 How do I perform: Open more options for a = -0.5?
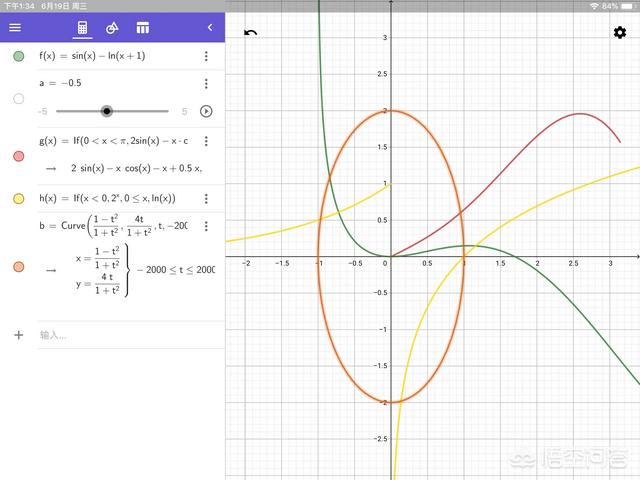click(206, 84)
